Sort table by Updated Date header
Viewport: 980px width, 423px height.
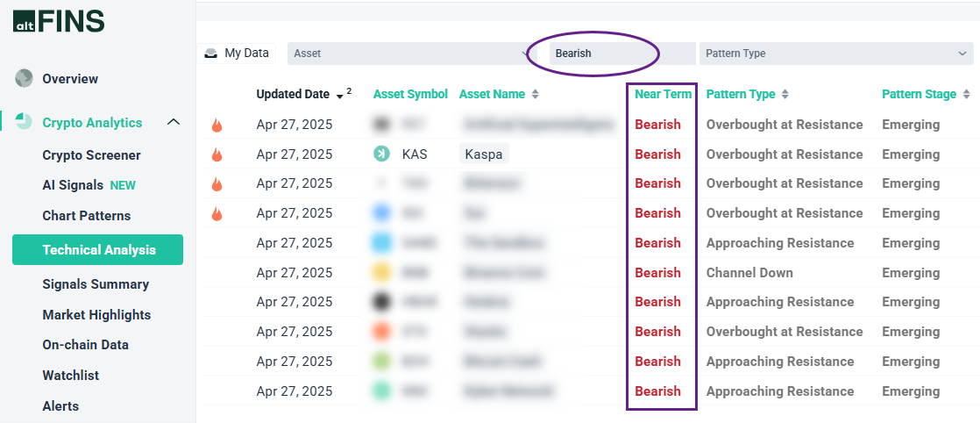pyautogui.click(x=293, y=94)
